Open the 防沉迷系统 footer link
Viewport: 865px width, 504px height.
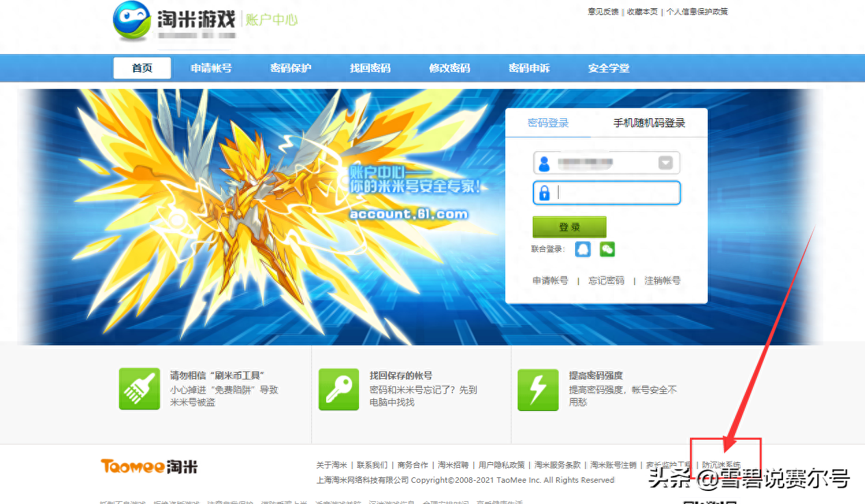(721, 465)
